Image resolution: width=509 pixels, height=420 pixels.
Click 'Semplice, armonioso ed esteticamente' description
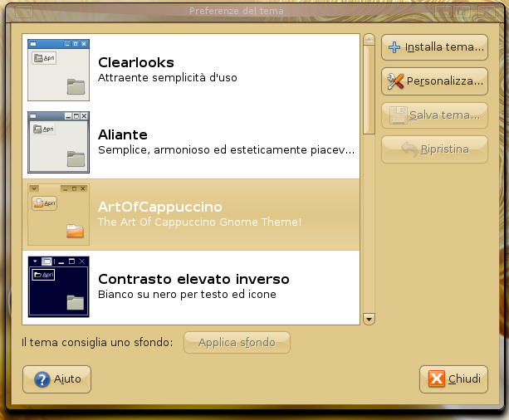pyautogui.click(x=226, y=150)
